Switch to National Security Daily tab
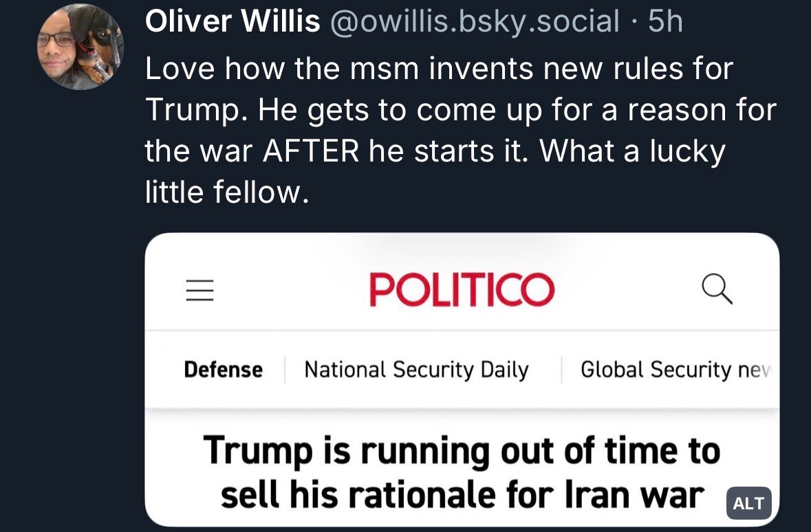Viewport: 811px width, 532px height. click(x=416, y=370)
